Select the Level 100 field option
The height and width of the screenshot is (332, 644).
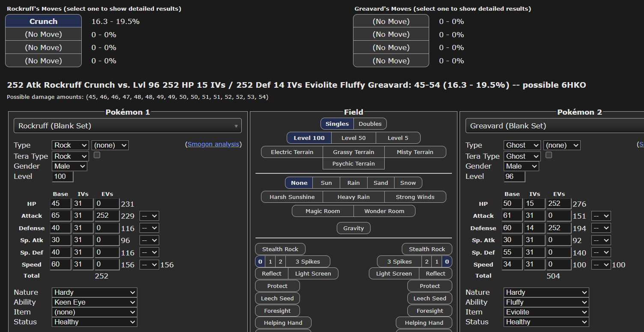tap(309, 138)
